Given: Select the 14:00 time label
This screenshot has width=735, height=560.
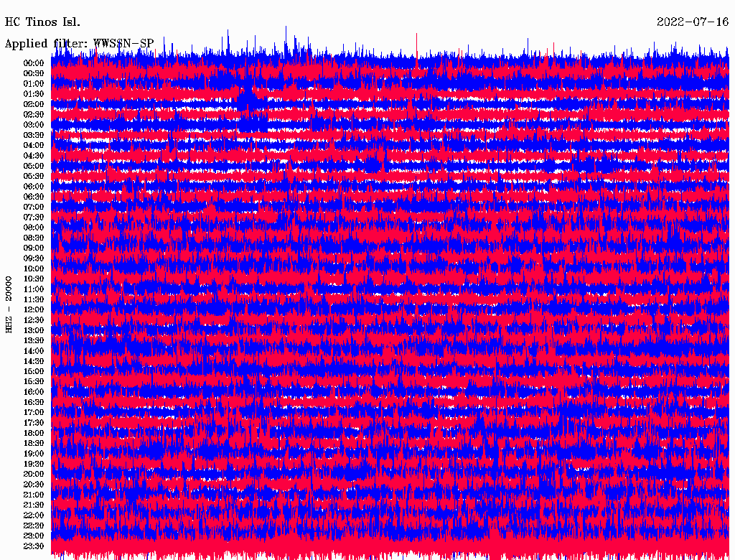Looking at the screenshot, I should 34,351.
